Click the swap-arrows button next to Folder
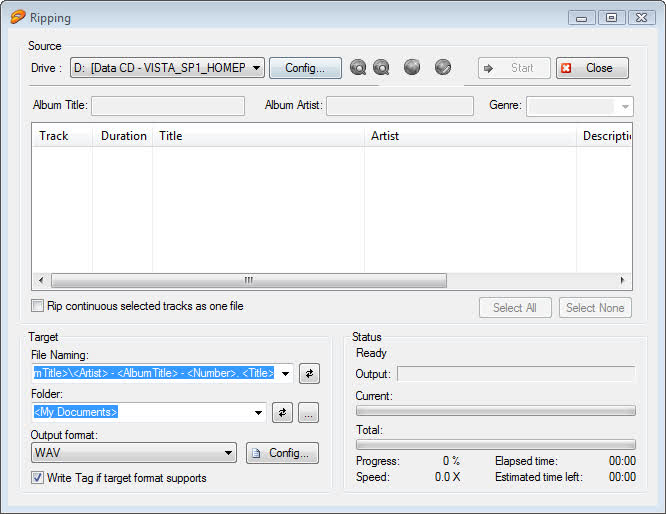The height and width of the screenshot is (514, 666). 282,412
